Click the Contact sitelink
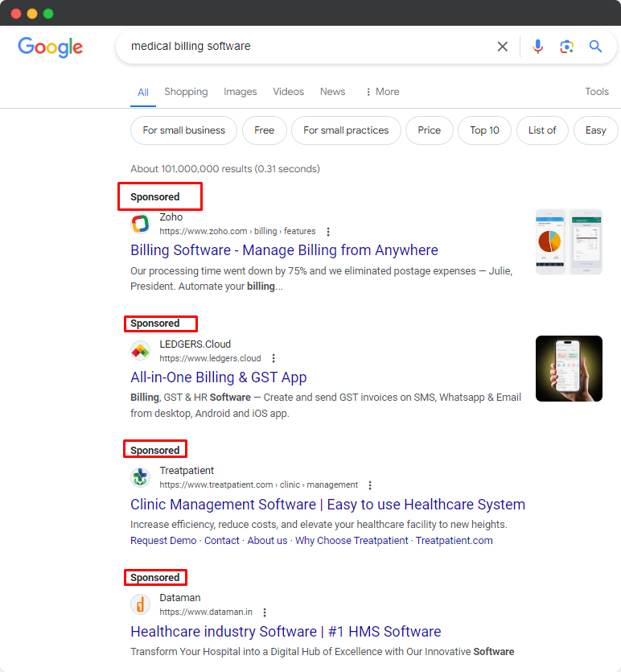 pyautogui.click(x=221, y=541)
